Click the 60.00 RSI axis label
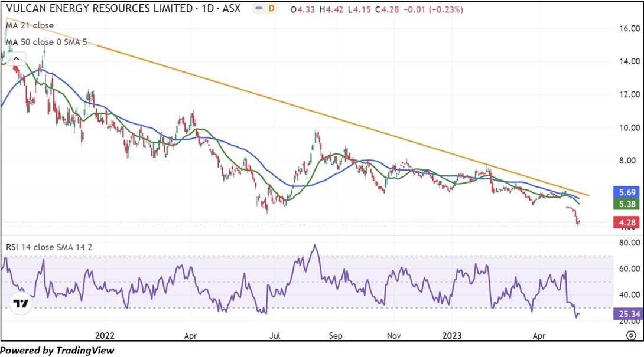 coord(630,268)
